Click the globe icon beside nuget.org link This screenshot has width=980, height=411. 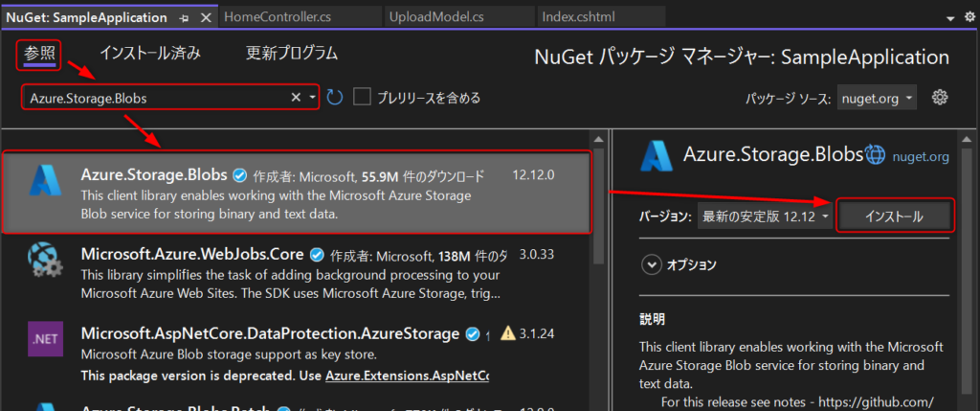[875, 154]
